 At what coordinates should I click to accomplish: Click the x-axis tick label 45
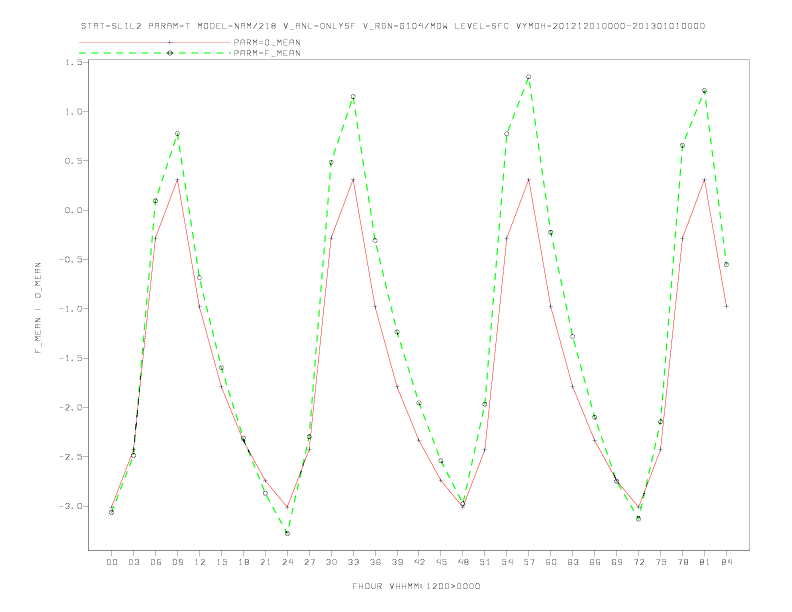(x=441, y=562)
